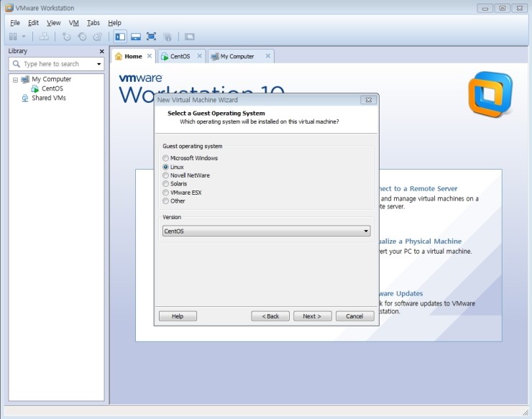Click Send Ctrl+Alt+Del toolbar icon
Screen dimensions: 532x419
pyautogui.click(x=43, y=37)
